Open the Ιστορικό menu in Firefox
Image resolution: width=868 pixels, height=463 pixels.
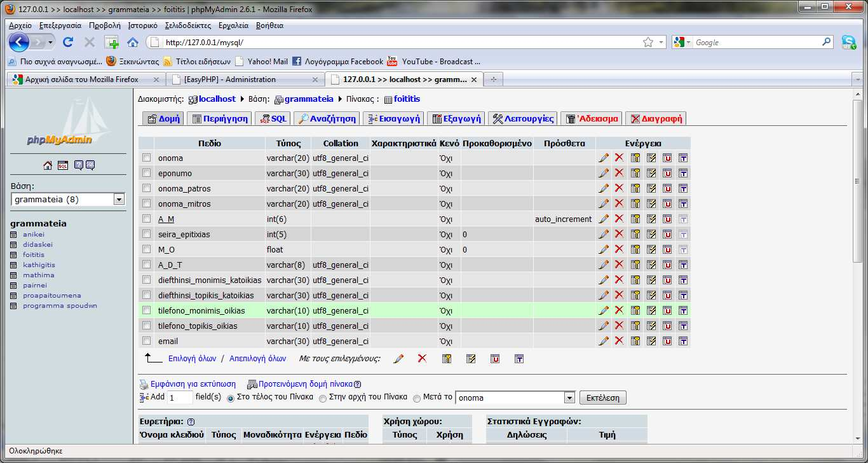click(x=142, y=25)
